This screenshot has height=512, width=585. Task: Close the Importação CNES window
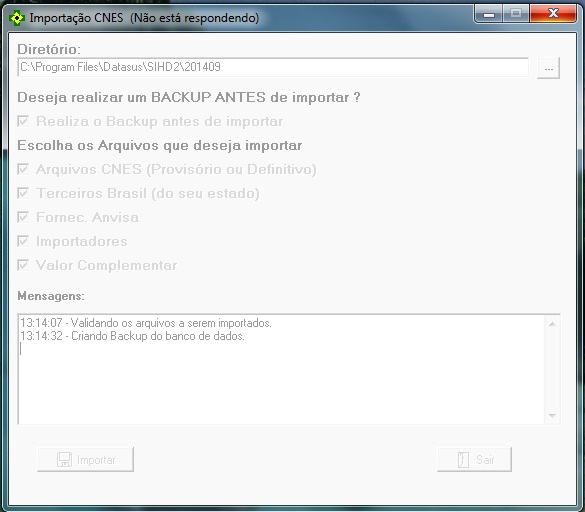(553, 14)
